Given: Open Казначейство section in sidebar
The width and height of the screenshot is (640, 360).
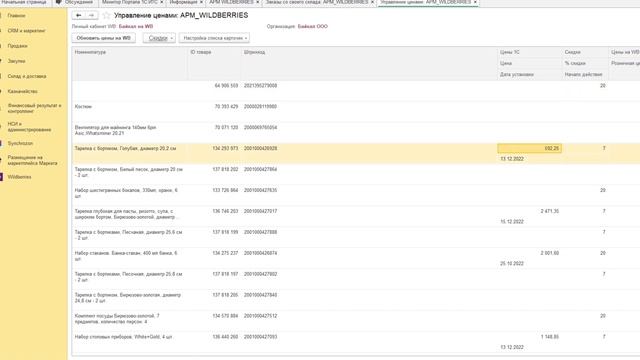Looking at the screenshot, I should 22,91.
